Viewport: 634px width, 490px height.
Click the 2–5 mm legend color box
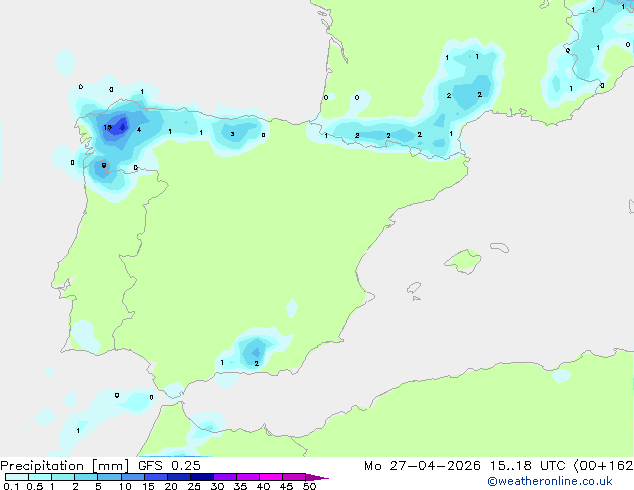pyautogui.click(x=86, y=477)
